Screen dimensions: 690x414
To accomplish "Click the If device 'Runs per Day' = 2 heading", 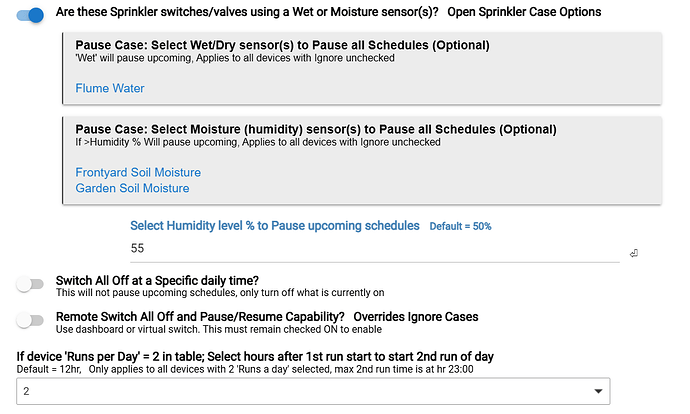I will (255, 356).
